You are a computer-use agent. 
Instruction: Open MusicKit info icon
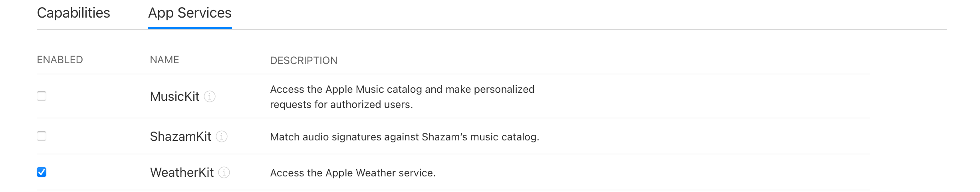tap(210, 96)
